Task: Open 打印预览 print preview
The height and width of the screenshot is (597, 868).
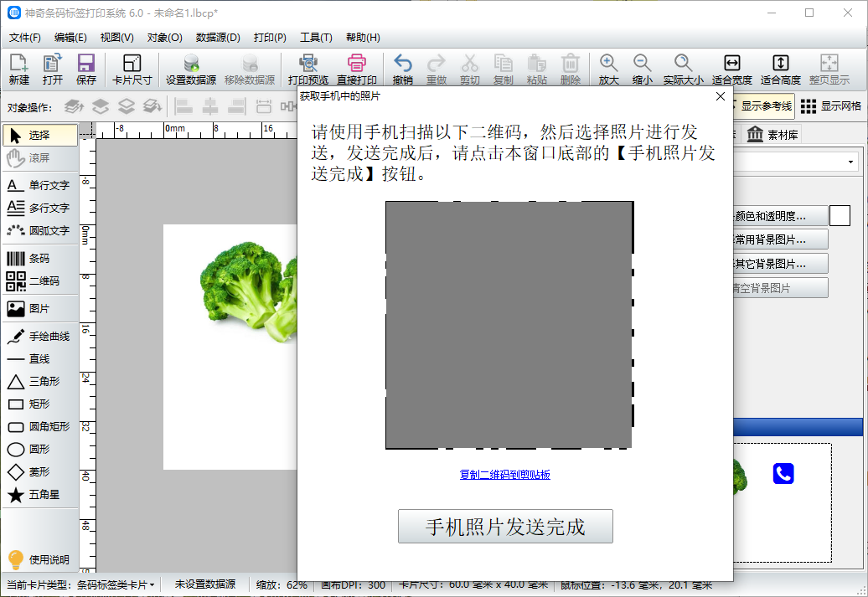Action: 307,69
